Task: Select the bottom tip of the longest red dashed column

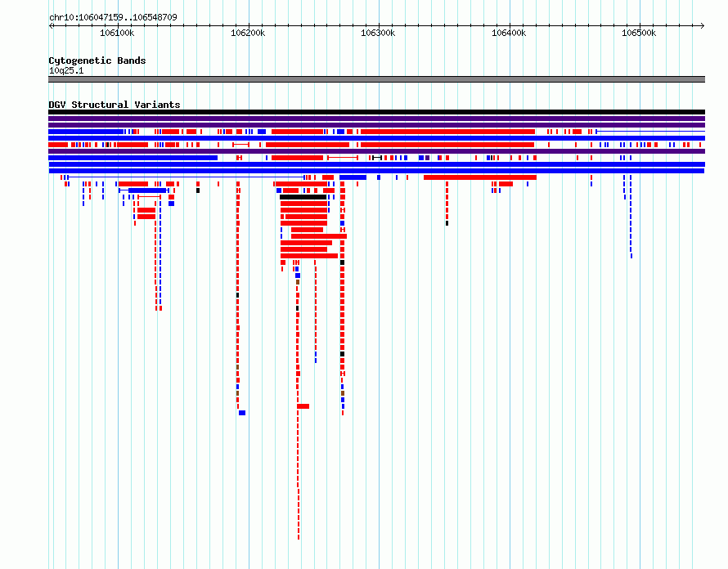Action: tap(299, 537)
